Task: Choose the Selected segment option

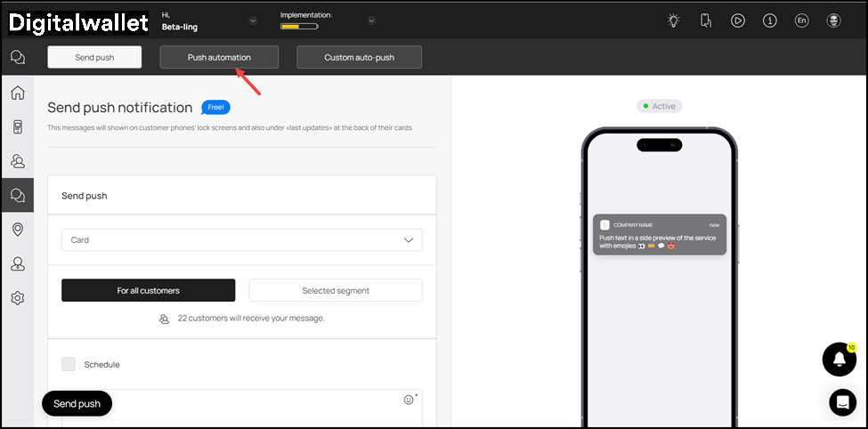Action: pos(335,290)
